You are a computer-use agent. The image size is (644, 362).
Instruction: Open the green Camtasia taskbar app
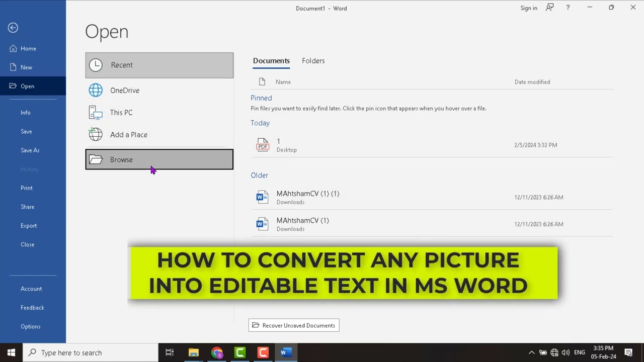point(240,352)
